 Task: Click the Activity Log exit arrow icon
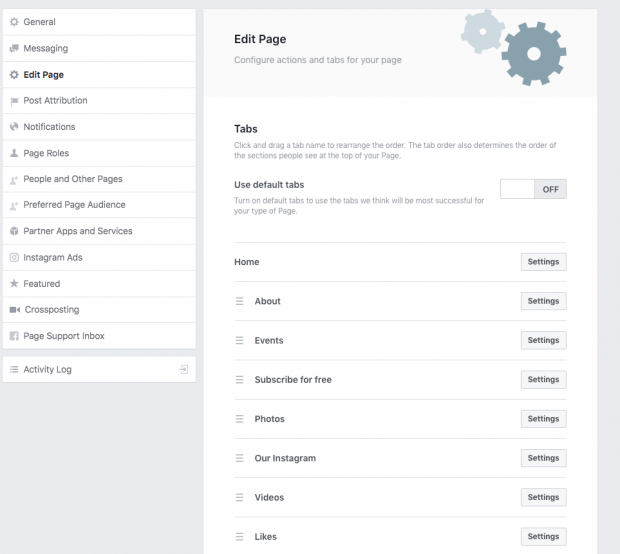click(184, 369)
